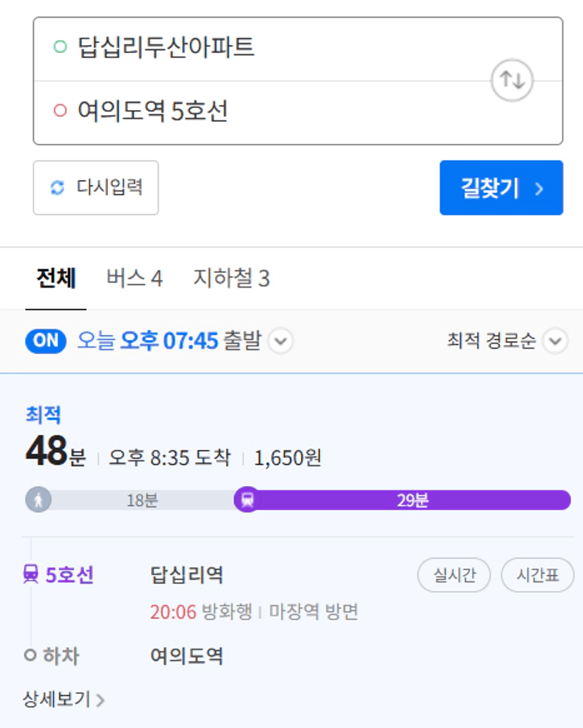
Task: Expand route details via 상세보기
Action: point(63,699)
